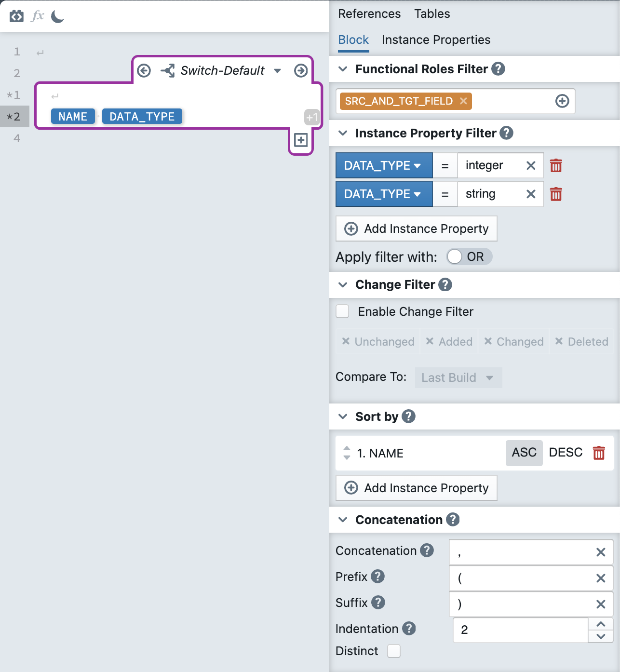Check the Enable Change Filter checkbox

(x=343, y=311)
